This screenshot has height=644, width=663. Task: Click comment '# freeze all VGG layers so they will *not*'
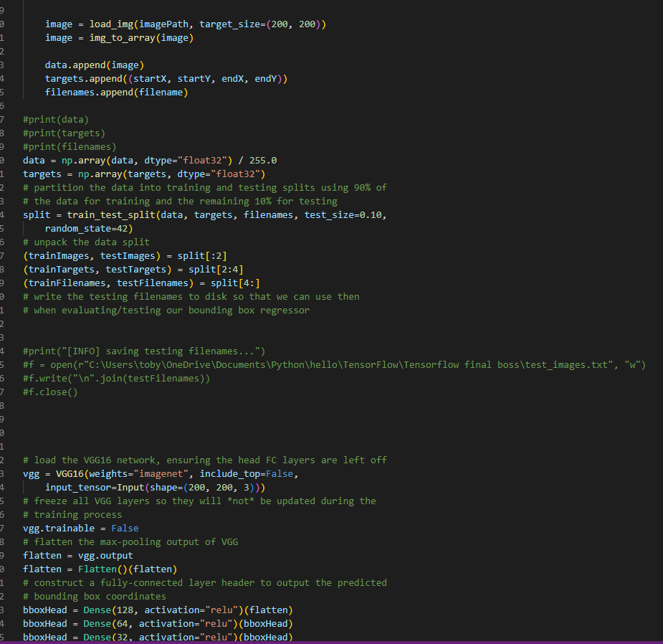pyautogui.click(x=199, y=501)
